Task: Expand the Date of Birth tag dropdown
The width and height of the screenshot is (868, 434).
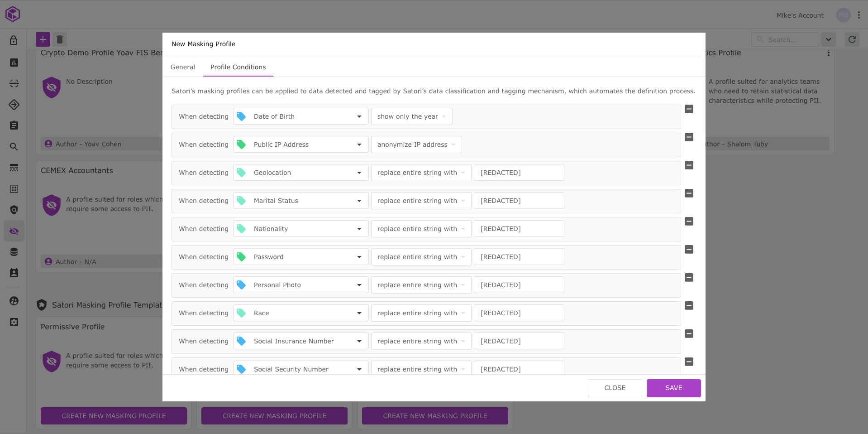Action: [x=359, y=116]
